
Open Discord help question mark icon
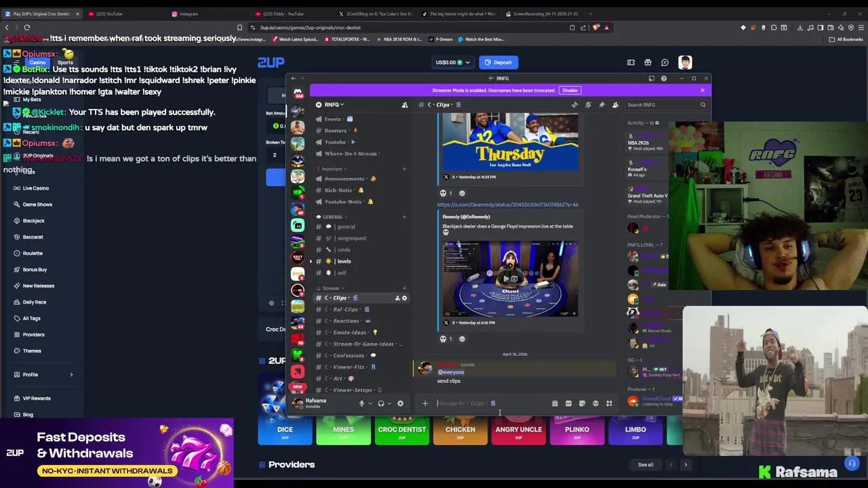coord(663,79)
